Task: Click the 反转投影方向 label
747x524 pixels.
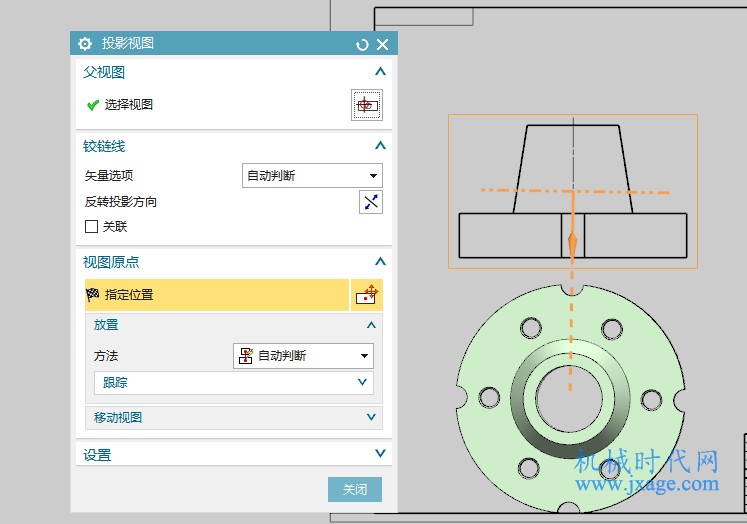Action: [121, 202]
